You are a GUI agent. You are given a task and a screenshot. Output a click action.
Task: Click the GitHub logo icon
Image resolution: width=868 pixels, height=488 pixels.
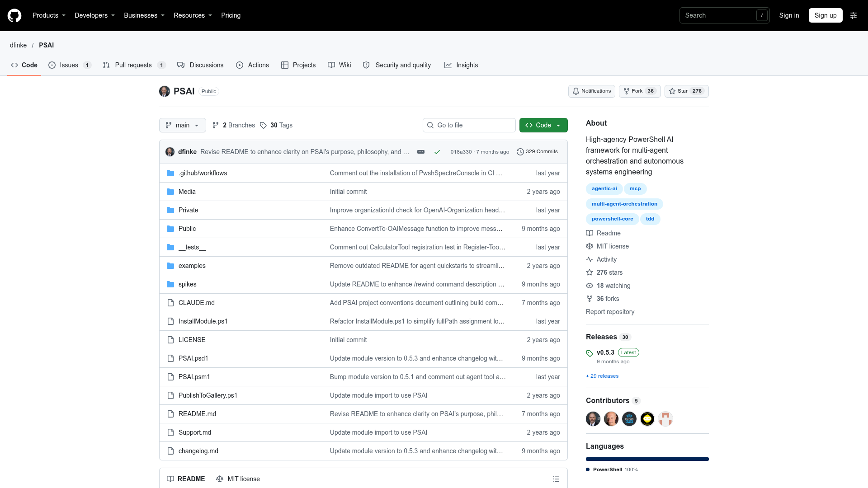tap(14, 15)
